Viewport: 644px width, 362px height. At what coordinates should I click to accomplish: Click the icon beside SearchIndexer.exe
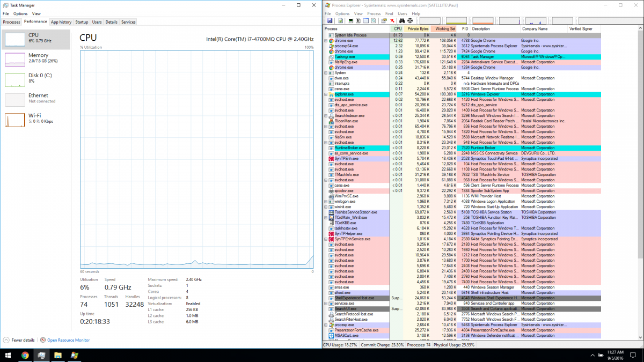click(x=331, y=116)
